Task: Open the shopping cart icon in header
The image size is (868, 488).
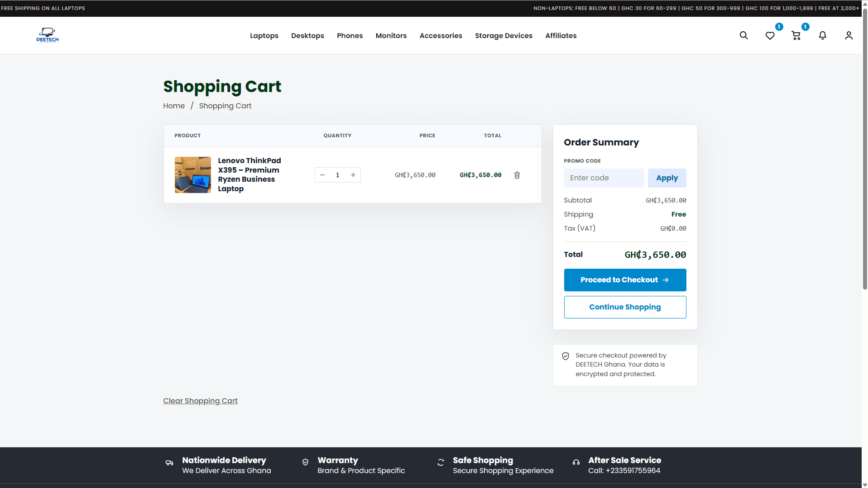Action: (796, 35)
